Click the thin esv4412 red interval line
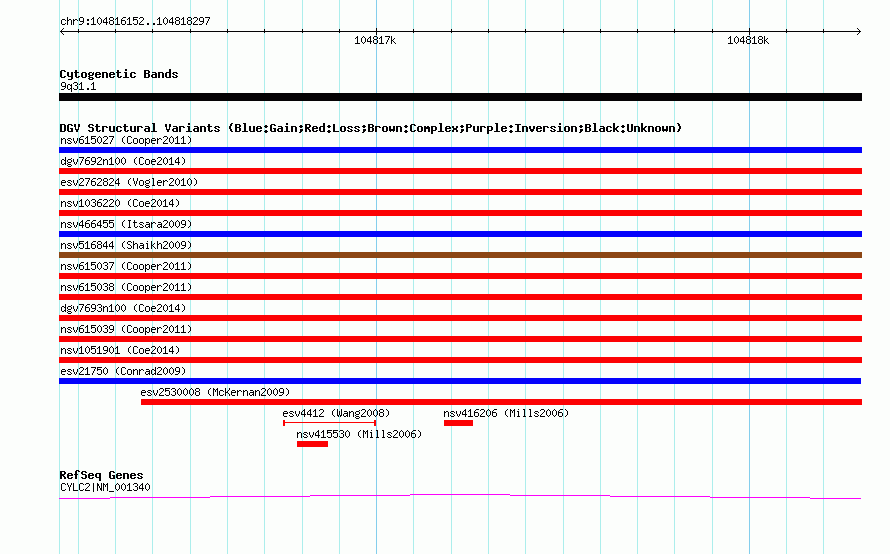This screenshot has width=890, height=554. coord(329,423)
